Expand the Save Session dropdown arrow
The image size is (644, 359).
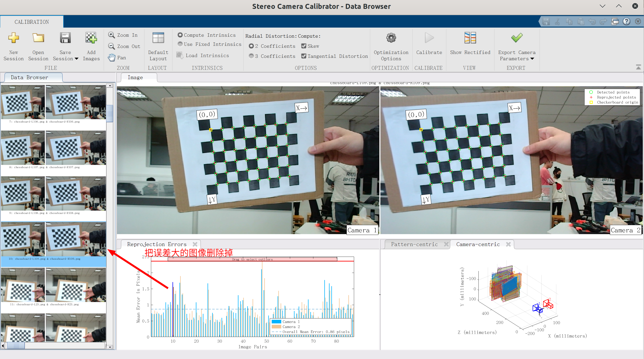tap(76, 59)
